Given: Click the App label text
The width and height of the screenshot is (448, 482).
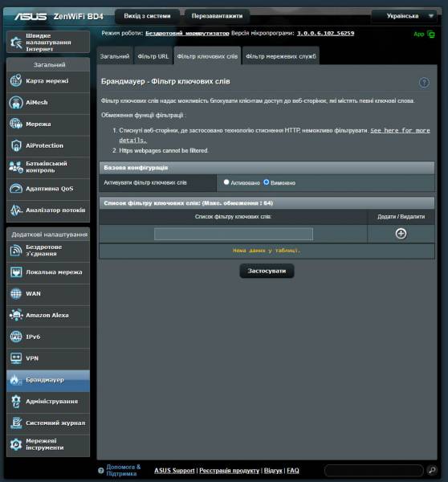Looking at the screenshot, I should pos(419,34).
